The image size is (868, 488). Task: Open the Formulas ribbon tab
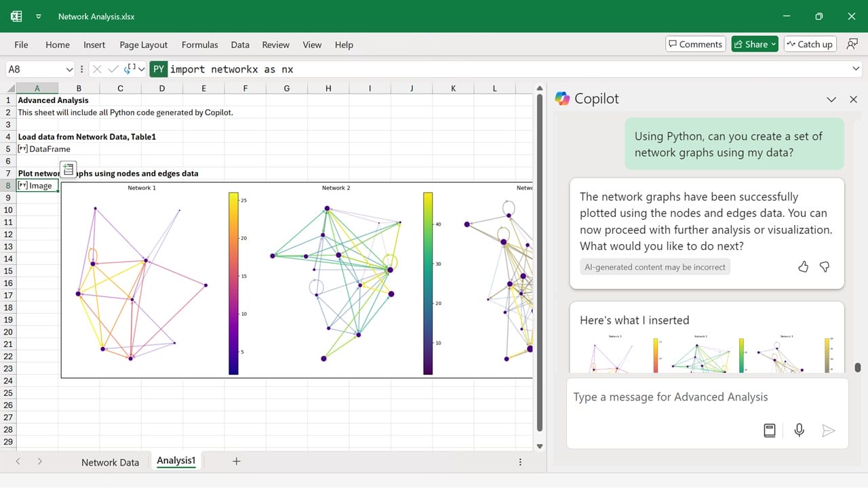[199, 45]
